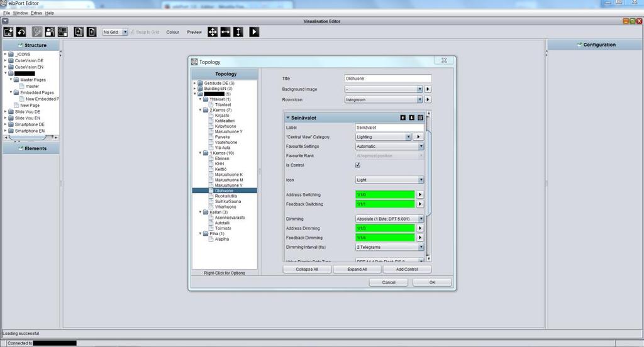
Task: Open the Room Icon livingroom dropdown
Action: (x=383, y=100)
